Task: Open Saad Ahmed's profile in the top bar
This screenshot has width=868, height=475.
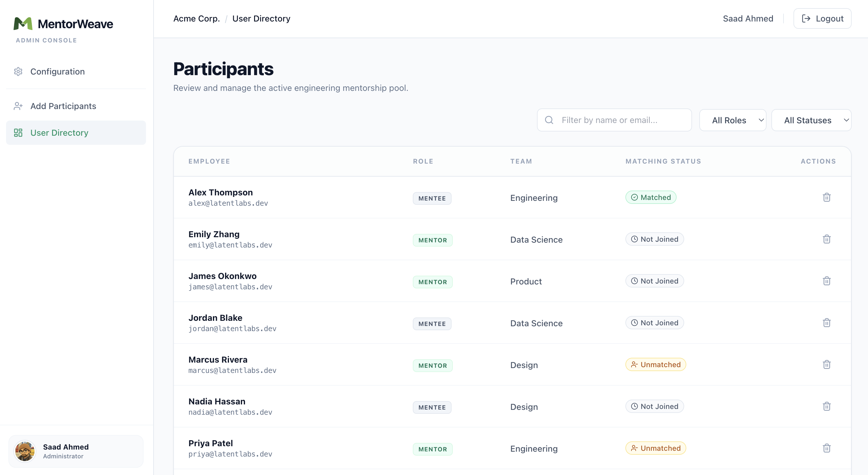Action: pyautogui.click(x=748, y=18)
